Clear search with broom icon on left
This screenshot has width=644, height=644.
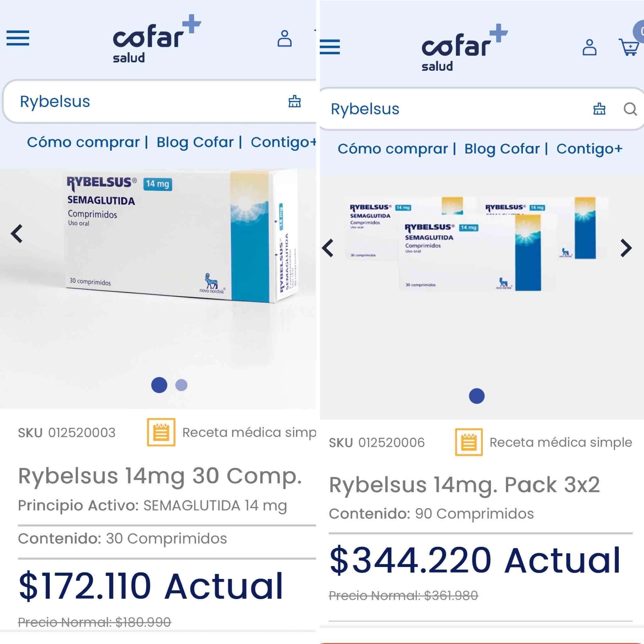pos(294,101)
